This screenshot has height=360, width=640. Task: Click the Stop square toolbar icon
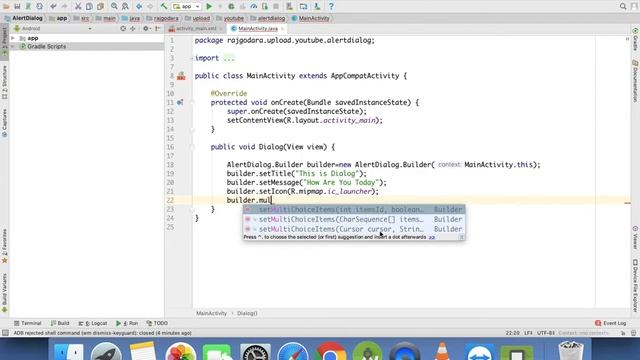click(x=276, y=7)
